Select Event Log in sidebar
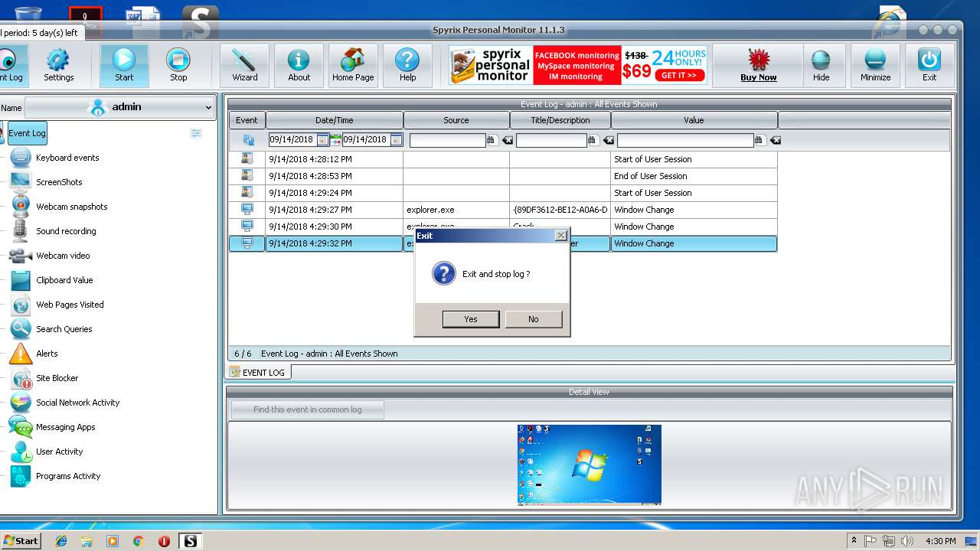Viewport: 980px width, 551px height. 27,133
